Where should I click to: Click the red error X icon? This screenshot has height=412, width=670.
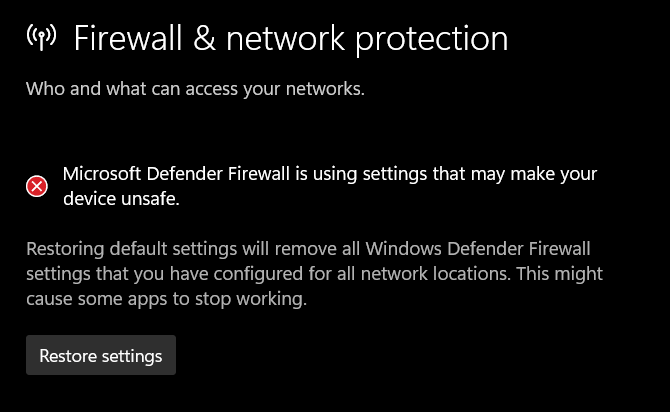point(37,186)
